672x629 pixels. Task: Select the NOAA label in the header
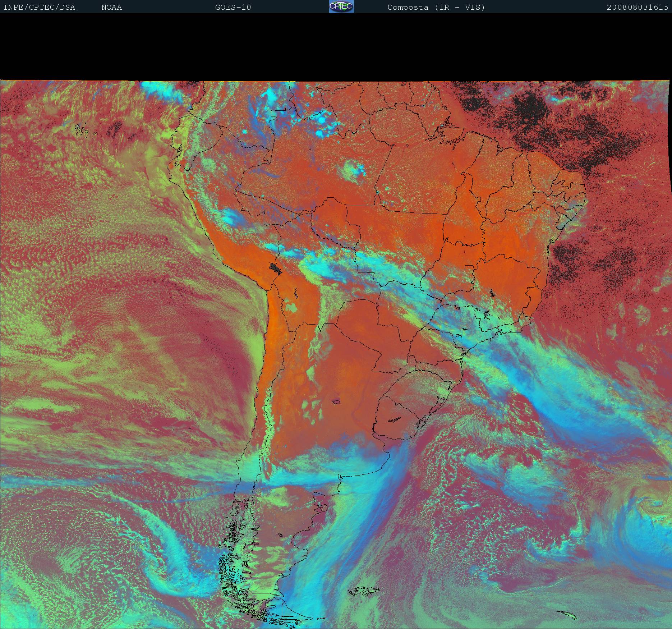click(x=112, y=8)
